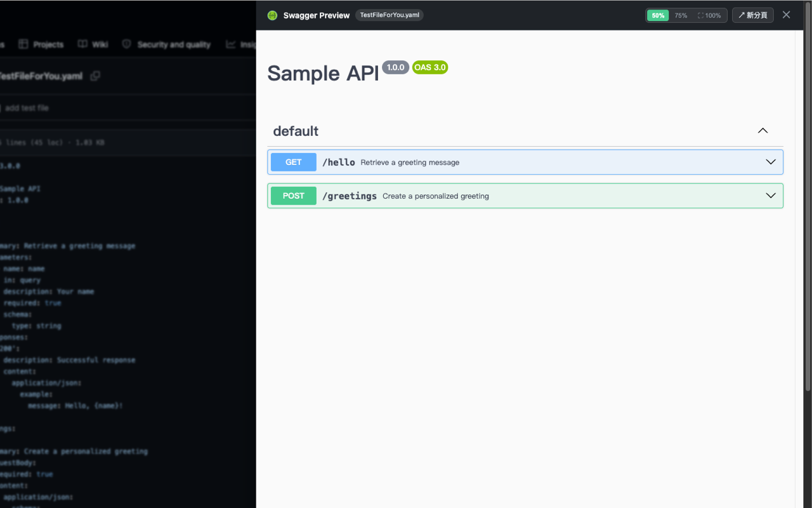The width and height of the screenshot is (812, 508).
Task: Switch preview width to 75%
Action: coord(681,15)
